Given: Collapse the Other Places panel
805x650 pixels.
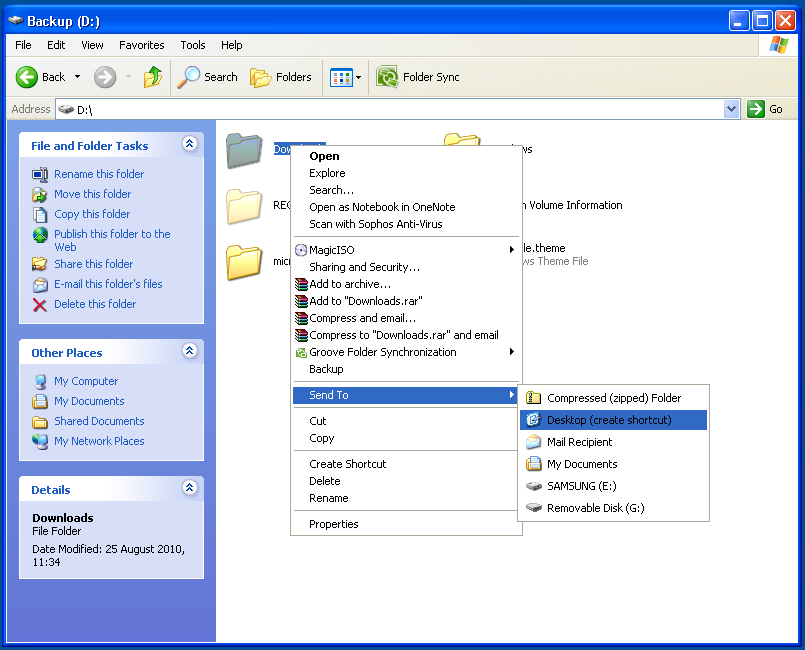Looking at the screenshot, I should (x=189, y=352).
